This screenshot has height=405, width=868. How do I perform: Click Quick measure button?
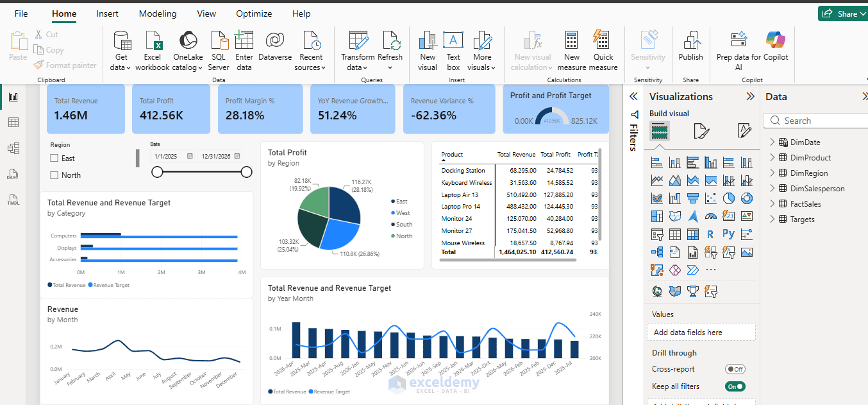click(603, 50)
